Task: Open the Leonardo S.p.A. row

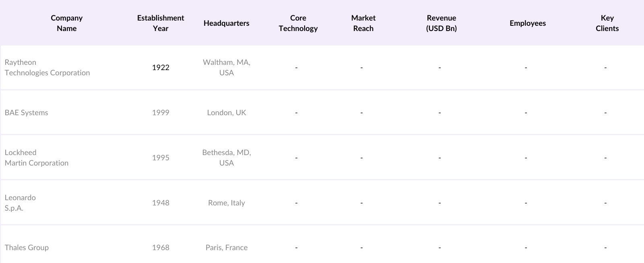Action: [20, 203]
